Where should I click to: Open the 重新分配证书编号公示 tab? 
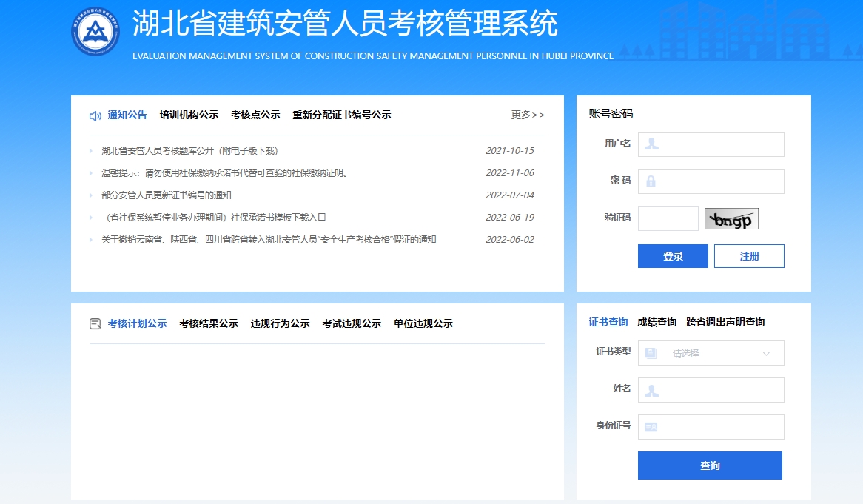click(x=341, y=115)
